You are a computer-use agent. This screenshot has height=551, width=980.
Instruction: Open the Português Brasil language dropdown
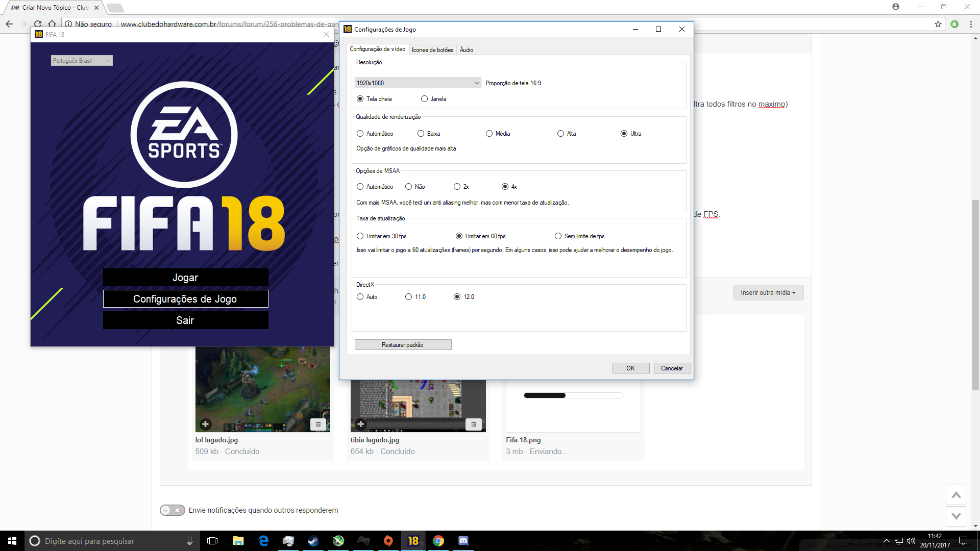click(82, 61)
